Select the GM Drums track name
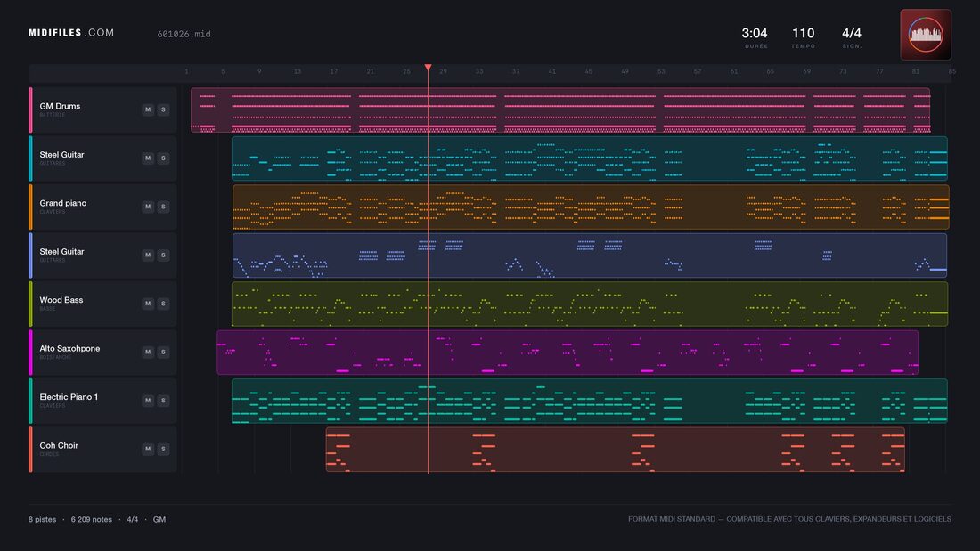This screenshot has height=551, width=980. [60, 106]
